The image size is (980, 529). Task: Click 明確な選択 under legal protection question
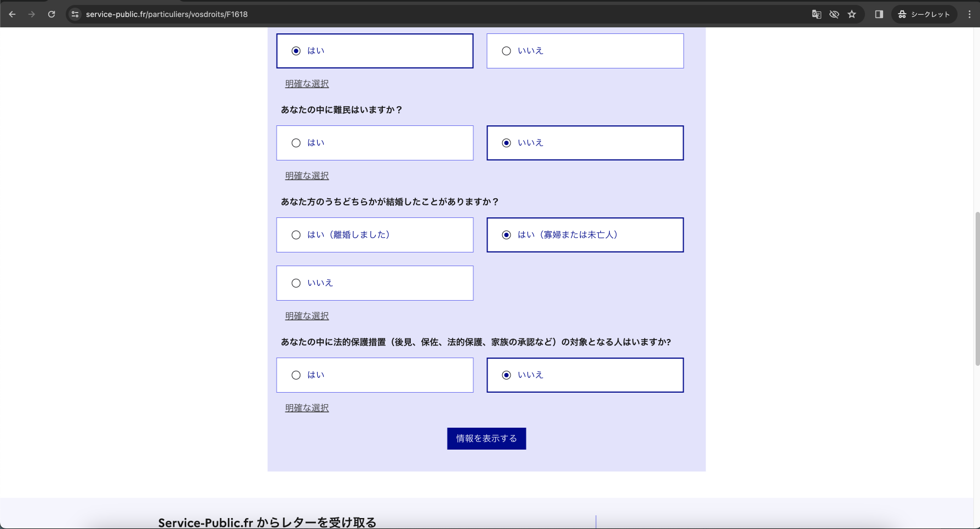[x=307, y=408]
